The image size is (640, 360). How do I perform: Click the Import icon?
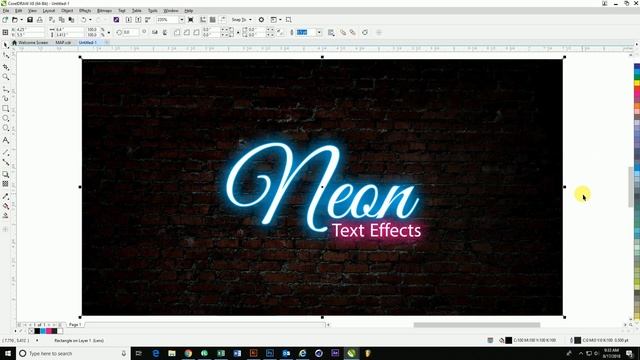tap(129, 20)
